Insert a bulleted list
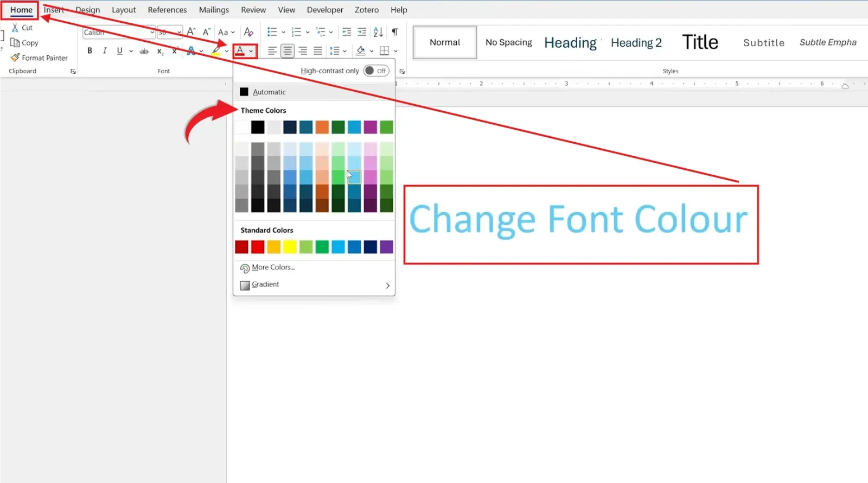 tap(272, 32)
